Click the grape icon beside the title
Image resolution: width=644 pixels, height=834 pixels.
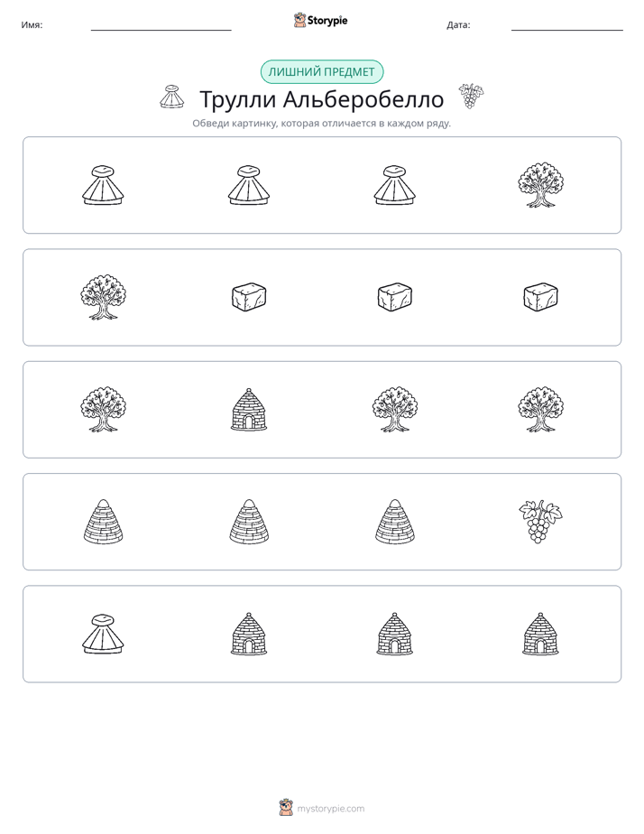point(471,97)
